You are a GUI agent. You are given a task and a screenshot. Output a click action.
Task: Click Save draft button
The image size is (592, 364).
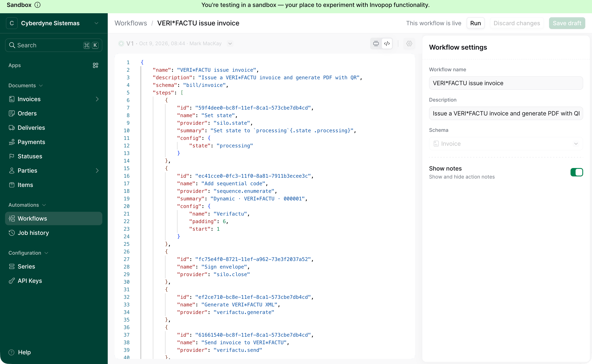point(567,23)
